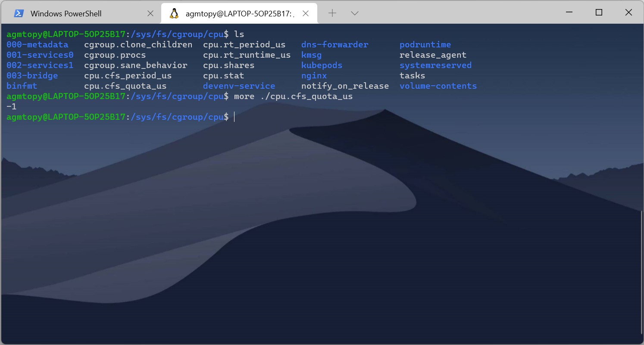Close the agmtopy@LAPTOP-5OP25B17 tab
Image resolution: width=644 pixels, height=345 pixels.
click(x=306, y=13)
